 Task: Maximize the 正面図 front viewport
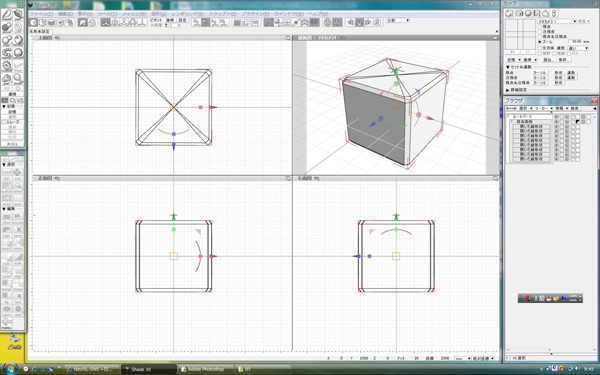[288, 178]
